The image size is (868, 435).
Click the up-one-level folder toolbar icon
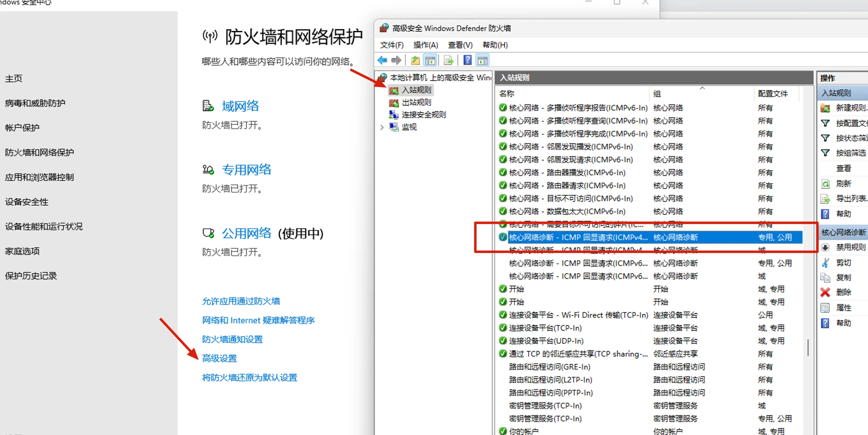click(x=415, y=61)
